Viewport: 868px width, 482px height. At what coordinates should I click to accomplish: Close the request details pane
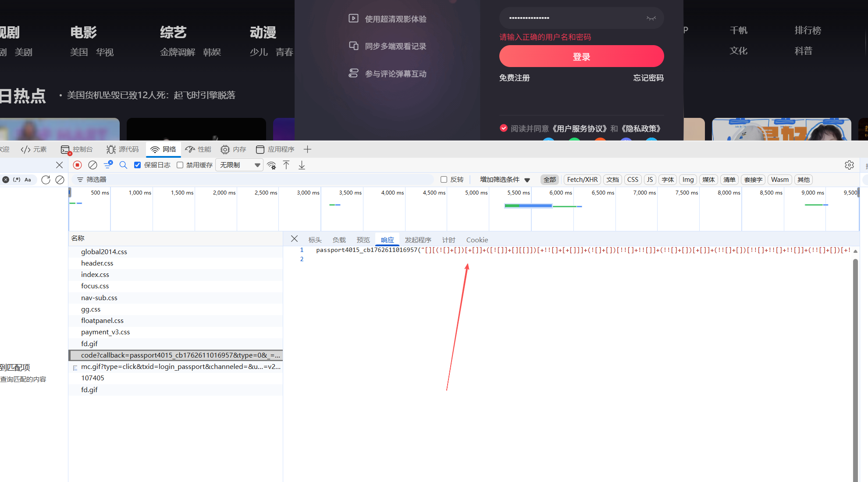click(294, 239)
